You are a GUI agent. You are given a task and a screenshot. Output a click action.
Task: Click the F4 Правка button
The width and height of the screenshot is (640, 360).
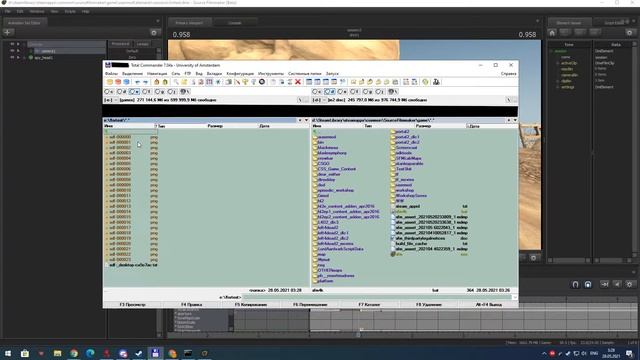pyautogui.click(x=191, y=304)
